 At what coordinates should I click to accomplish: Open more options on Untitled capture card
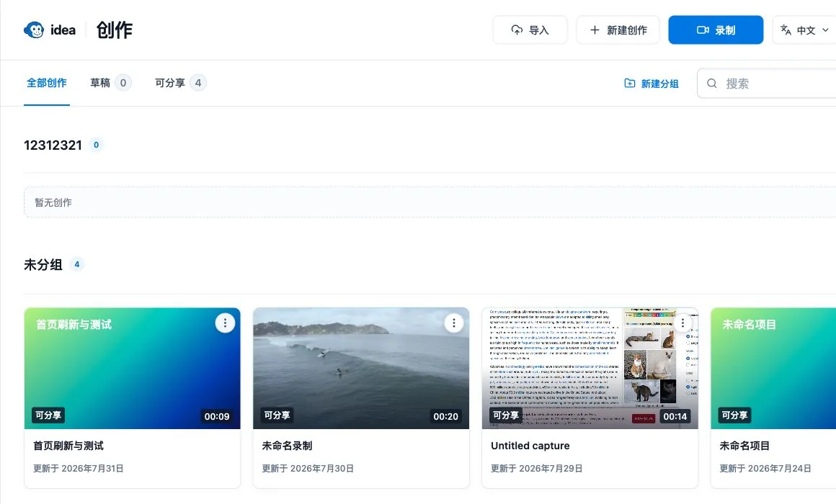(682, 323)
